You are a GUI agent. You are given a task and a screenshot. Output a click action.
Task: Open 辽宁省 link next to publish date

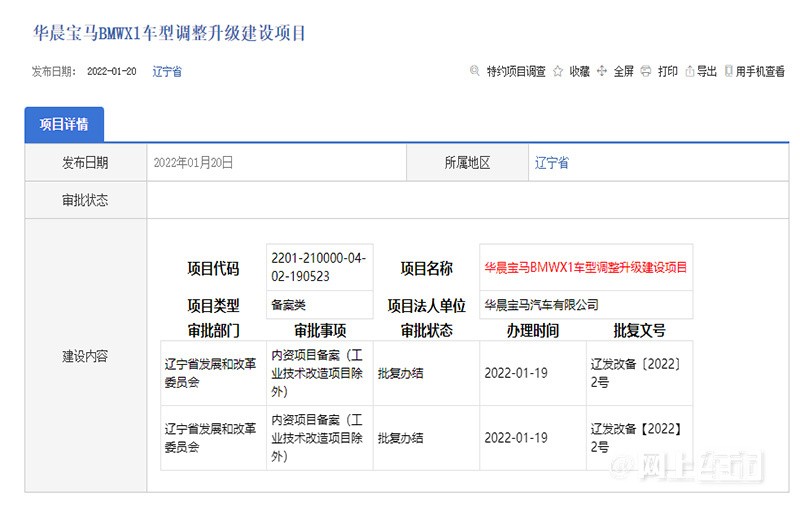pyautogui.click(x=167, y=71)
